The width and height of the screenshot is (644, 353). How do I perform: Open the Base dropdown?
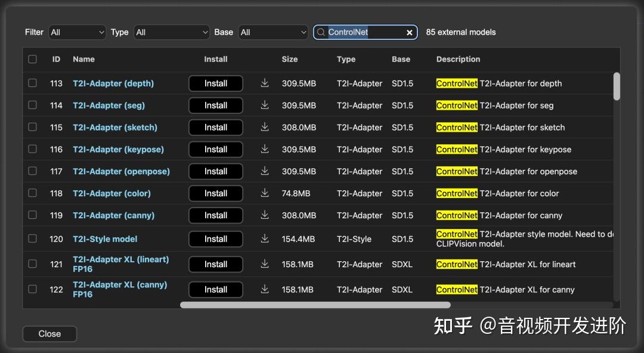(273, 32)
